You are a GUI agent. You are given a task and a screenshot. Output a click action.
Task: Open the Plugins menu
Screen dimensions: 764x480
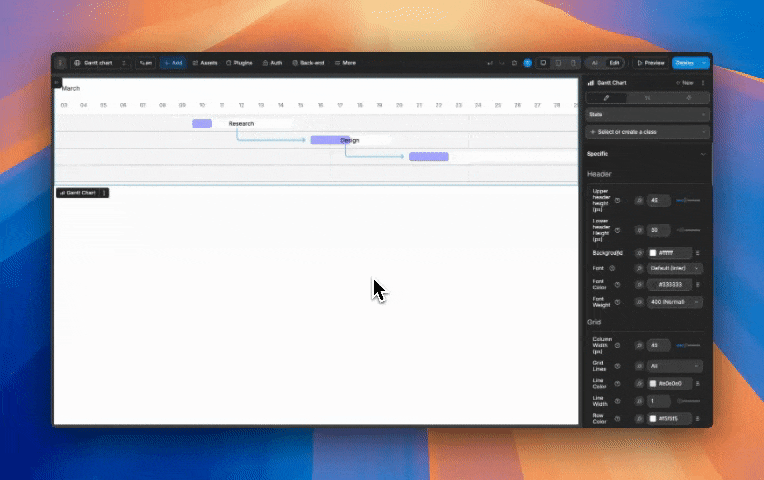click(239, 63)
